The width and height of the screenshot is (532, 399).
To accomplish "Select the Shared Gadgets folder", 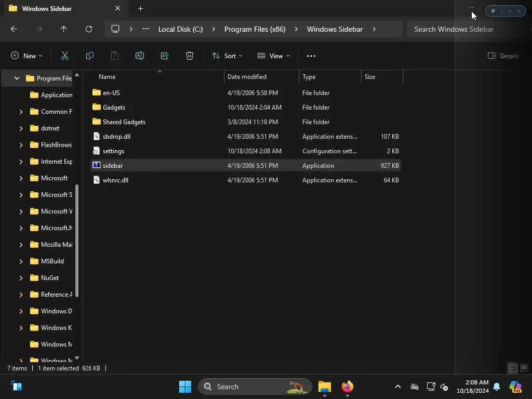I will [246, 122].
